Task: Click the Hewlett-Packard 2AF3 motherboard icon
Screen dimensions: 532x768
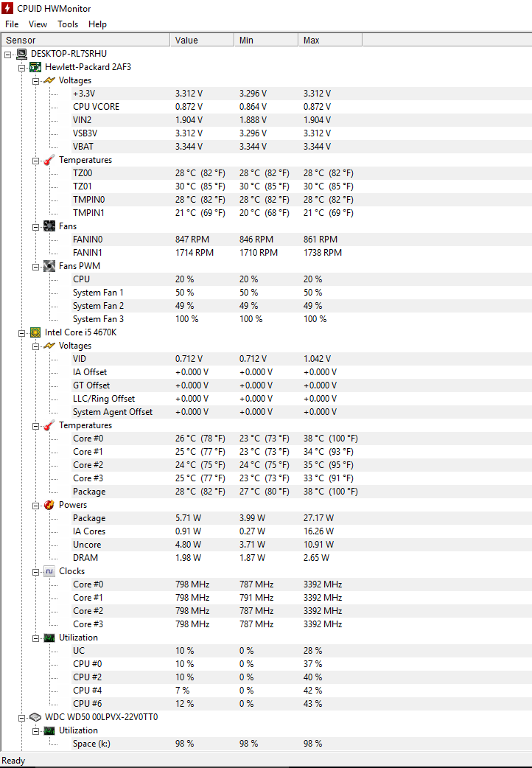Action: point(35,67)
